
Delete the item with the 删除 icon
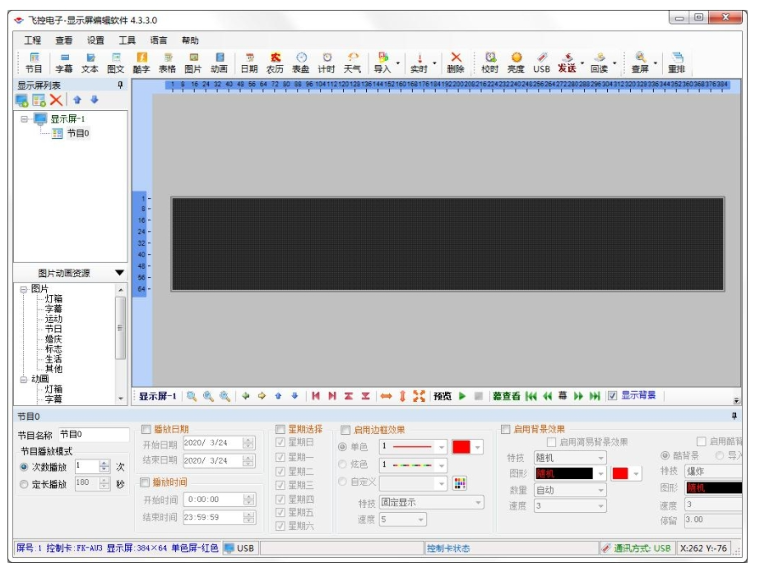click(x=456, y=62)
